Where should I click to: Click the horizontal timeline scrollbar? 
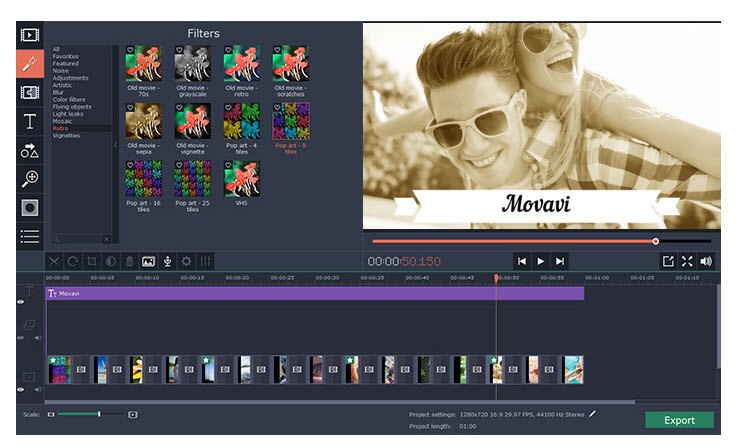pyautogui.click(x=340, y=403)
